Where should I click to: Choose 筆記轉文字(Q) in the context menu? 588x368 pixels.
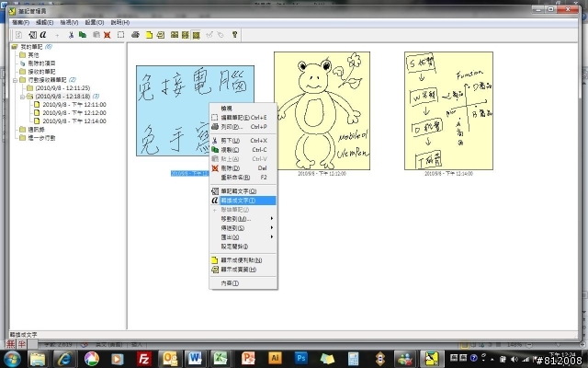pos(243,191)
